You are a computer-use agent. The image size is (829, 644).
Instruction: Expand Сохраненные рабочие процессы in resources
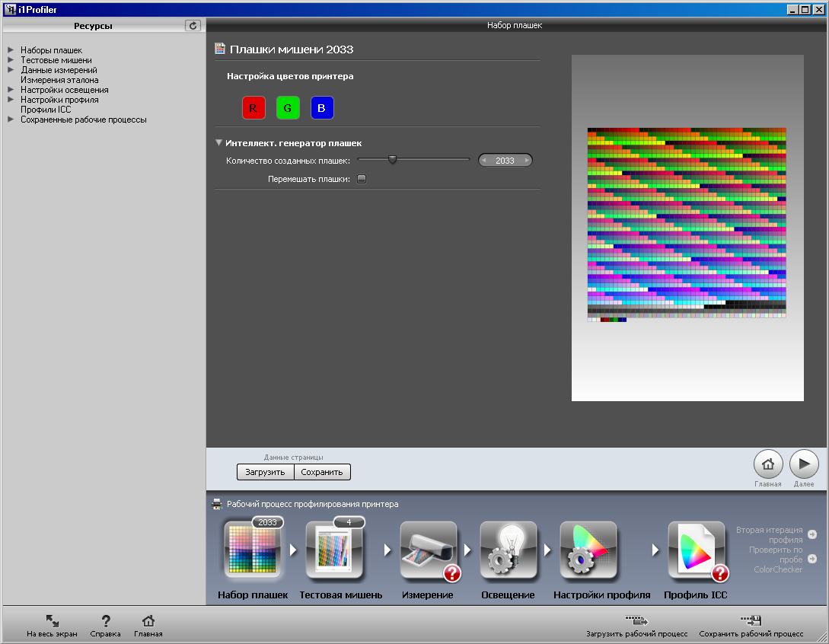click(x=11, y=120)
